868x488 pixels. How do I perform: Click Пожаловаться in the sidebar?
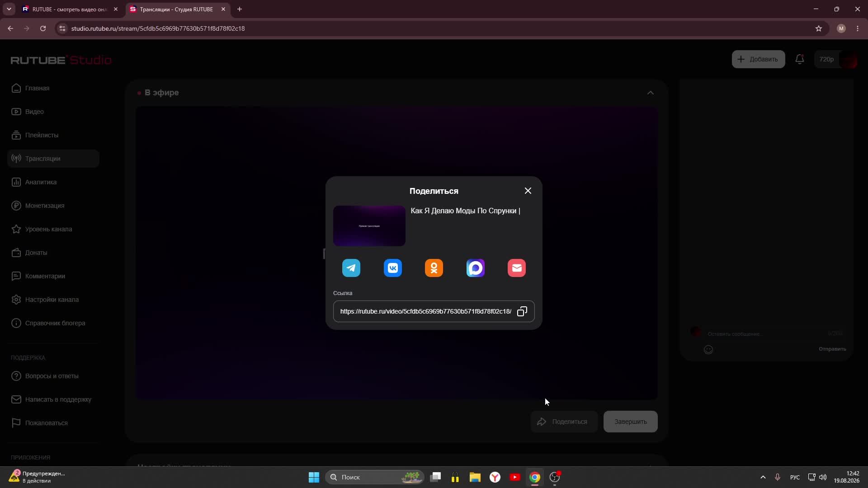pyautogui.click(x=53, y=423)
